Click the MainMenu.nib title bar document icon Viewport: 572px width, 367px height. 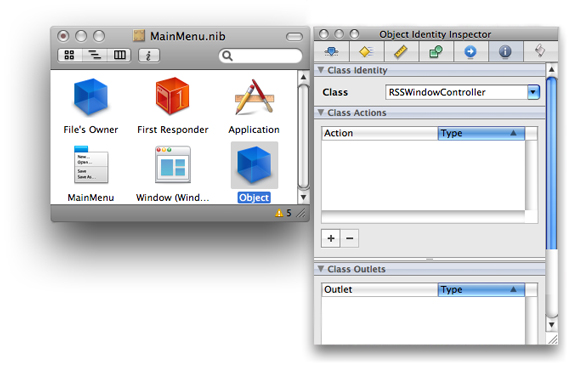139,36
